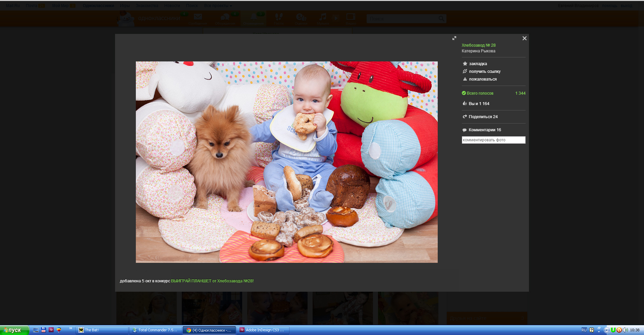Launch InDesign from the quick launch icon

(x=51, y=330)
